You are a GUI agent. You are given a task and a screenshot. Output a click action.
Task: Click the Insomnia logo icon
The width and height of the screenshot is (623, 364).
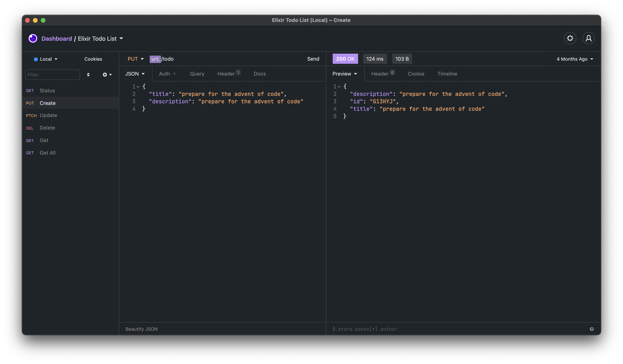(33, 39)
